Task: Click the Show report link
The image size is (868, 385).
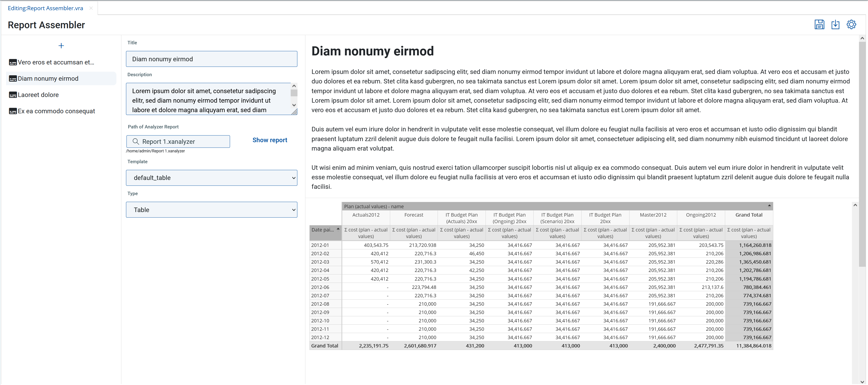Action: click(x=270, y=140)
